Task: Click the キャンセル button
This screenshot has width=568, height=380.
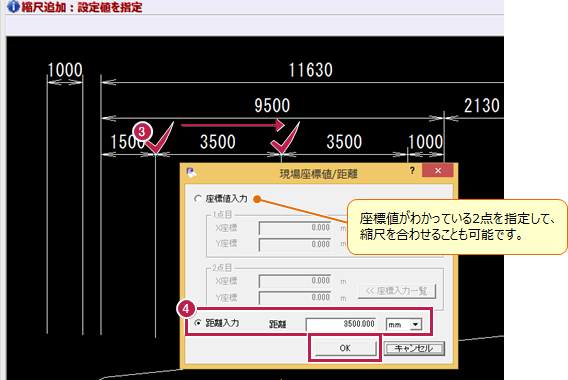Action: 414,348
